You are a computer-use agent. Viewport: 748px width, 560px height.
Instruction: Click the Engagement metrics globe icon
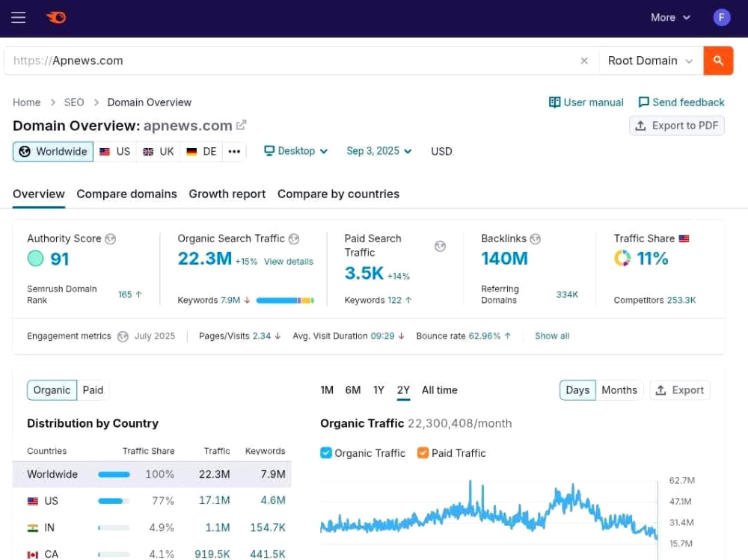[123, 336]
